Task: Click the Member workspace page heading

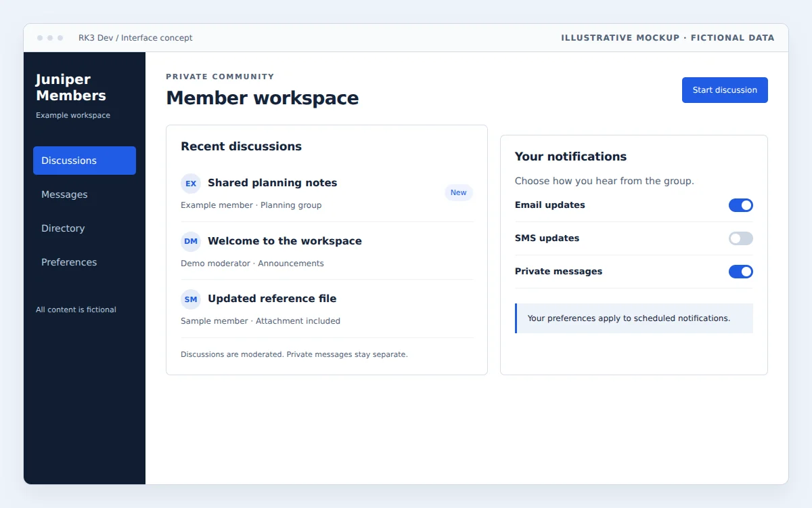Action: (x=263, y=98)
